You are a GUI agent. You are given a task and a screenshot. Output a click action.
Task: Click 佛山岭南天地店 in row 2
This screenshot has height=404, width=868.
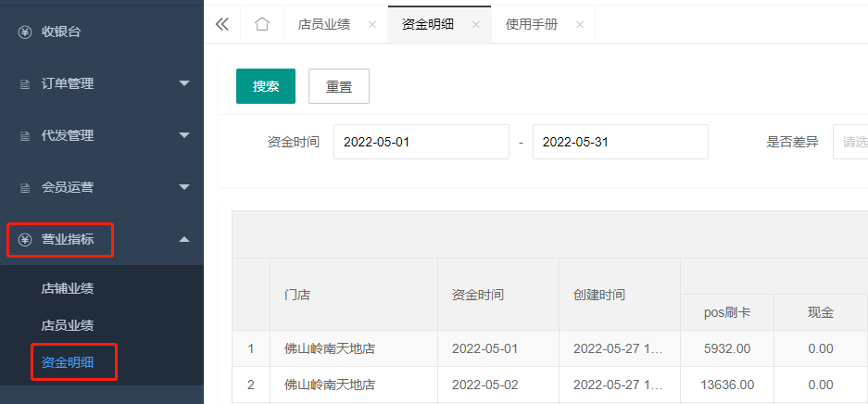coord(354,385)
